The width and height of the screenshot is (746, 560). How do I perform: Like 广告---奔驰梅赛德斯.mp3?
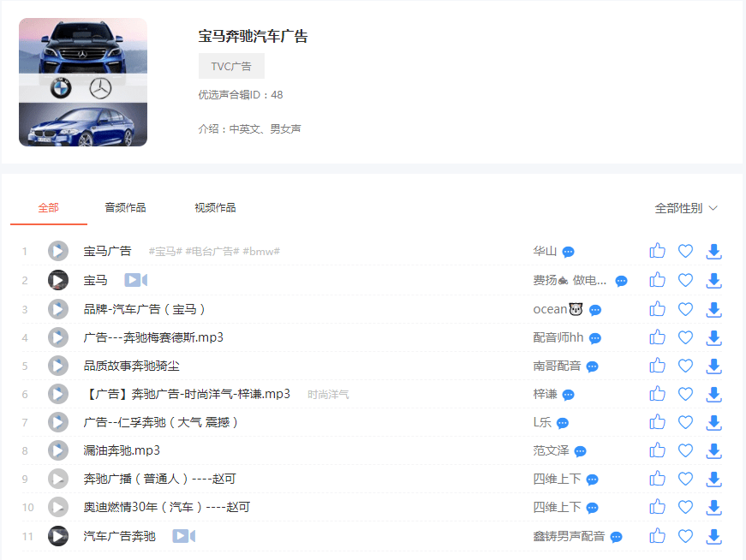click(x=657, y=337)
